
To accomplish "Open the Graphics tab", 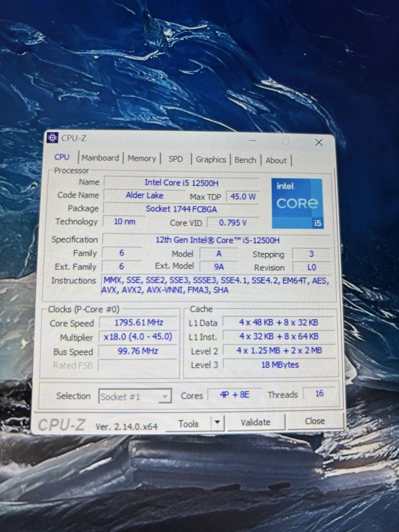I will point(211,160).
